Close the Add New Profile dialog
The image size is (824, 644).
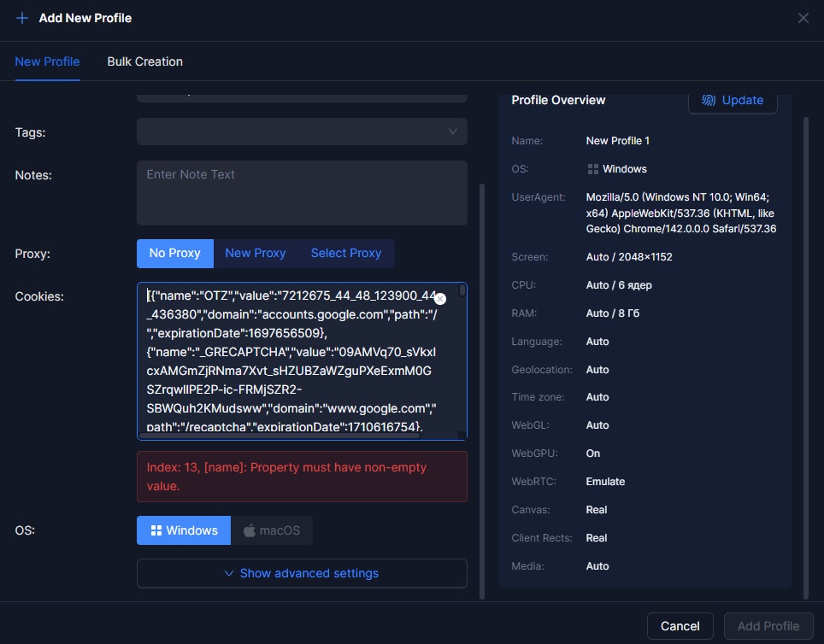click(803, 18)
